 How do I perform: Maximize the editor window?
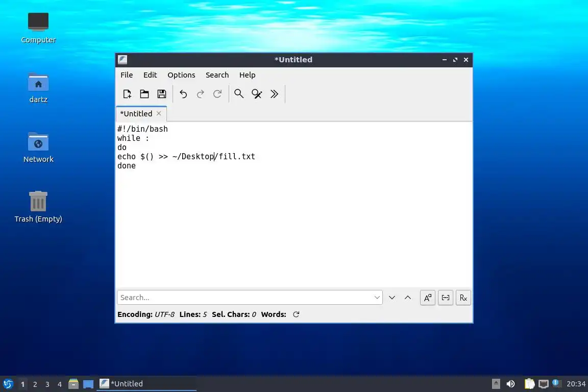tap(455, 60)
